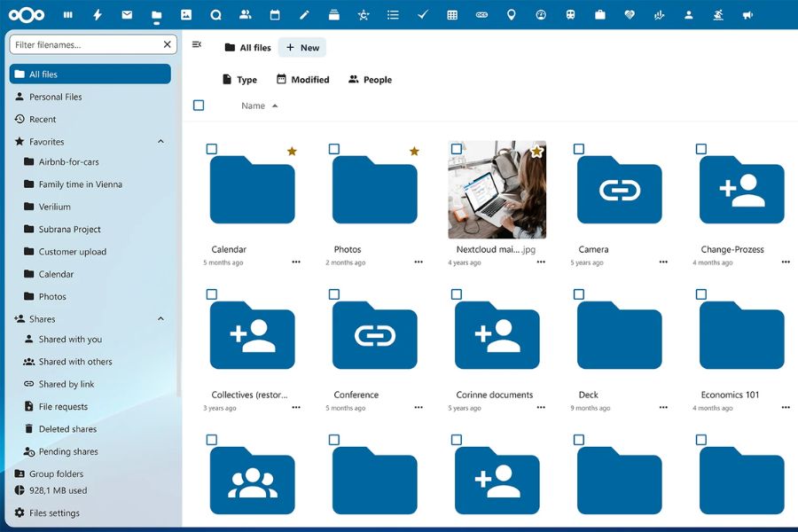Open the single person app icon in top bar

[x=689, y=15]
